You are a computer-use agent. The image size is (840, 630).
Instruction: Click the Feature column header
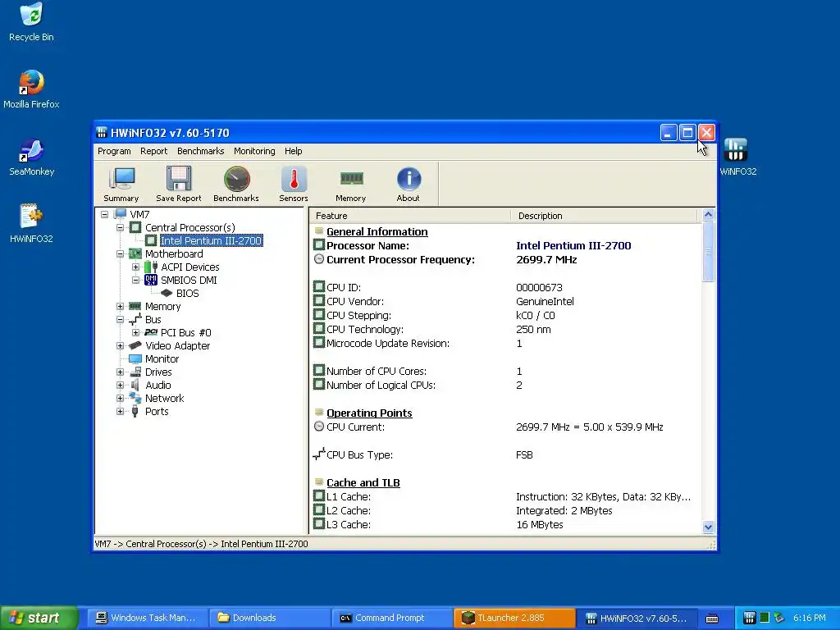tap(410, 216)
